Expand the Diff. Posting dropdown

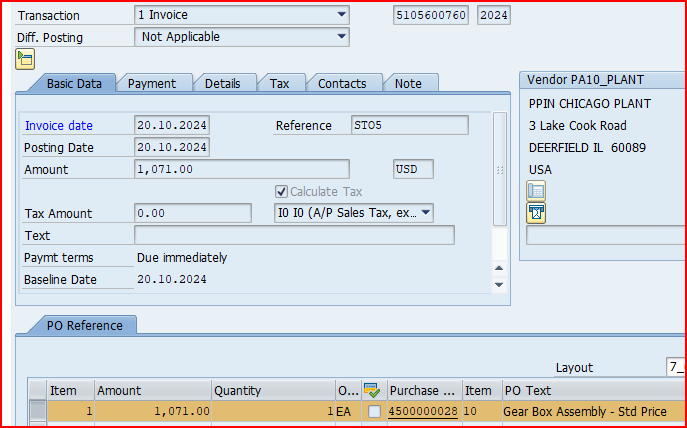pyautogui.click(x=342, y=37)
